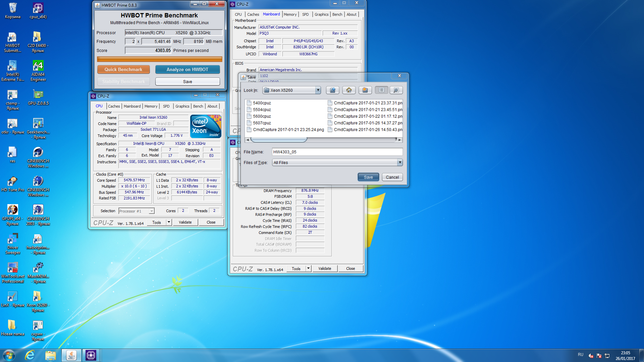Launch Internet Explorer from taskbar

(30, 355)
